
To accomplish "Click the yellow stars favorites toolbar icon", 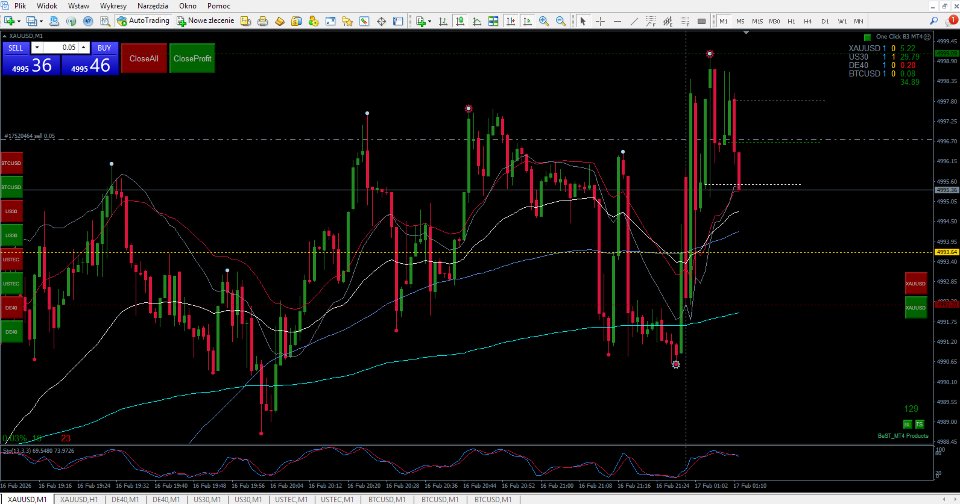I will pos(347,21).
